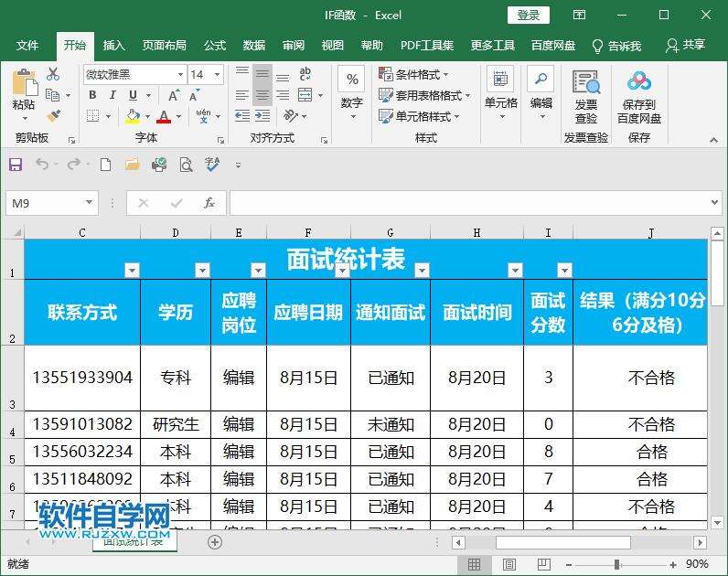Click the 共享 Share button
The image size is (728, 576).
point(685,46)
